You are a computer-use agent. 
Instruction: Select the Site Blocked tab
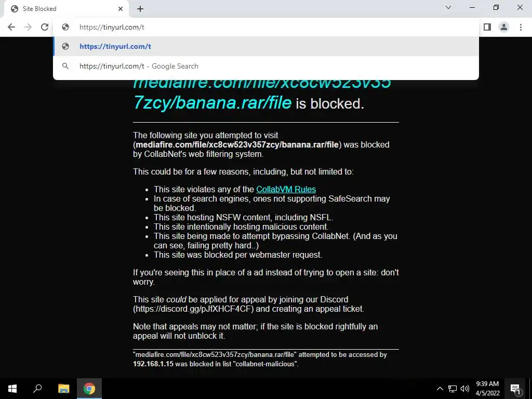[66, 9]
